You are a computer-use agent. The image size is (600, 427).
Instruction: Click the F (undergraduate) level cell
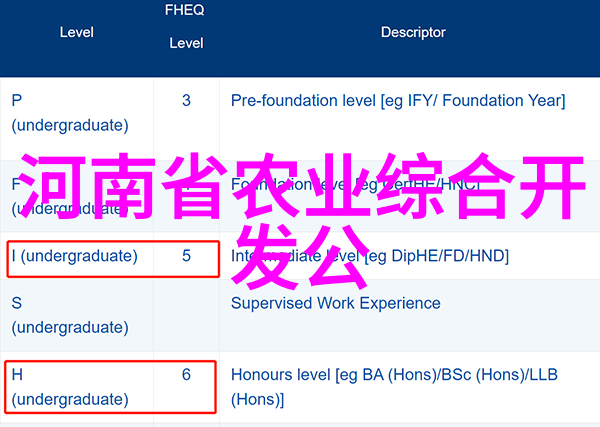coord(70,196)
